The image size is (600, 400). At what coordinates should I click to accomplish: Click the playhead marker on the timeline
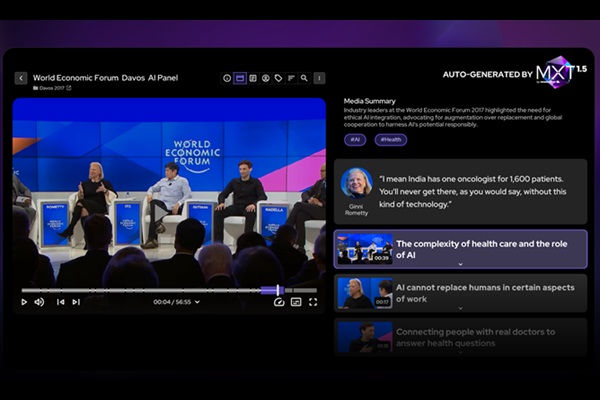click(x=278, y=291)
